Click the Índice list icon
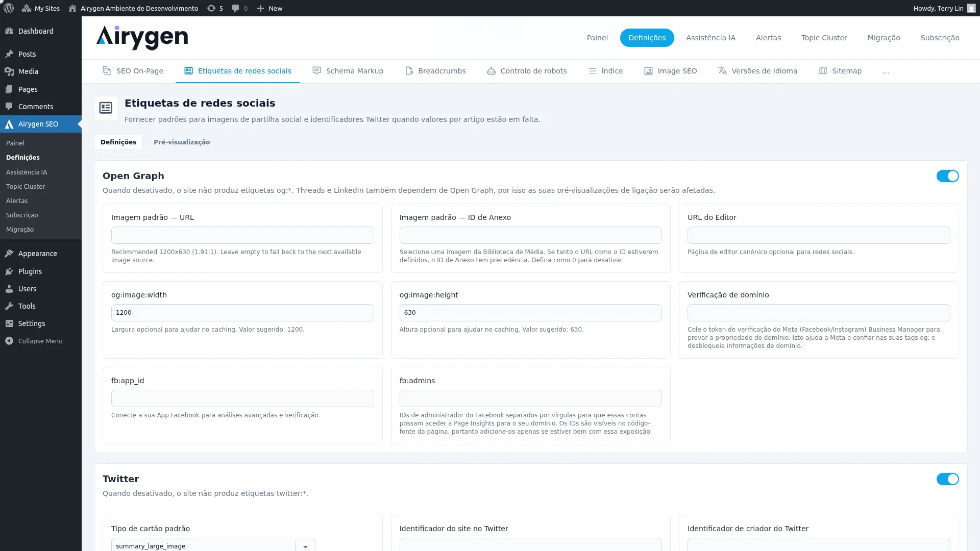Image resolution: width=980 pixels, height=551 pixels. click(x=592, y=71)
